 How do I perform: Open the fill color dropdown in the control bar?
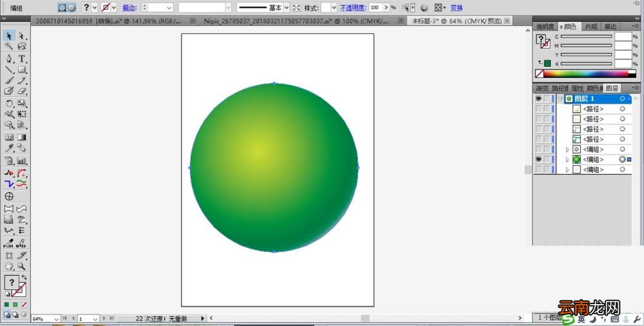[95, 7]
